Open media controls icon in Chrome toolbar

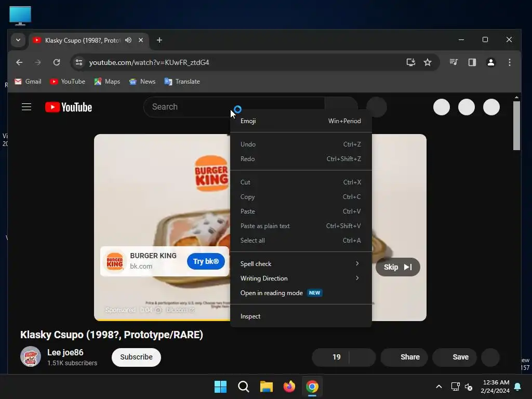pos(454,62)
